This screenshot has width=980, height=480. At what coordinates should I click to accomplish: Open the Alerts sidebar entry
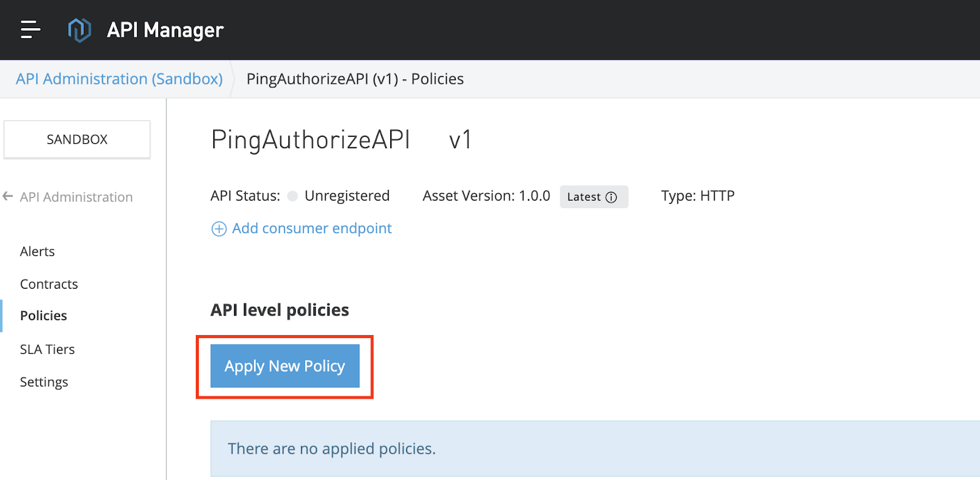[x=37, y=251]
